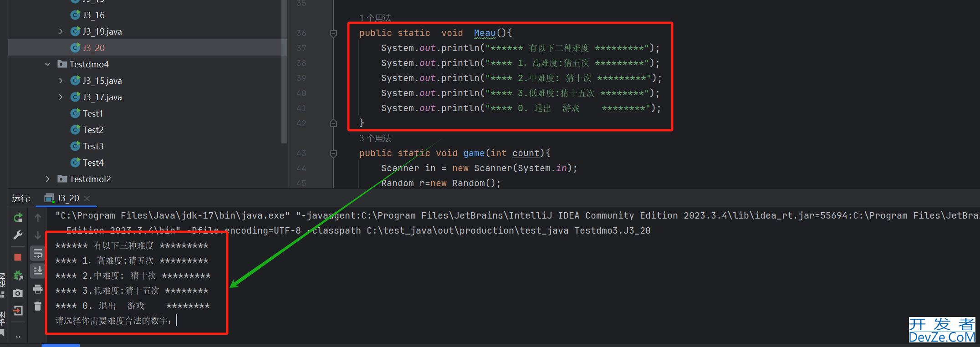Click line number 43 in gutter

coord(301,153)
